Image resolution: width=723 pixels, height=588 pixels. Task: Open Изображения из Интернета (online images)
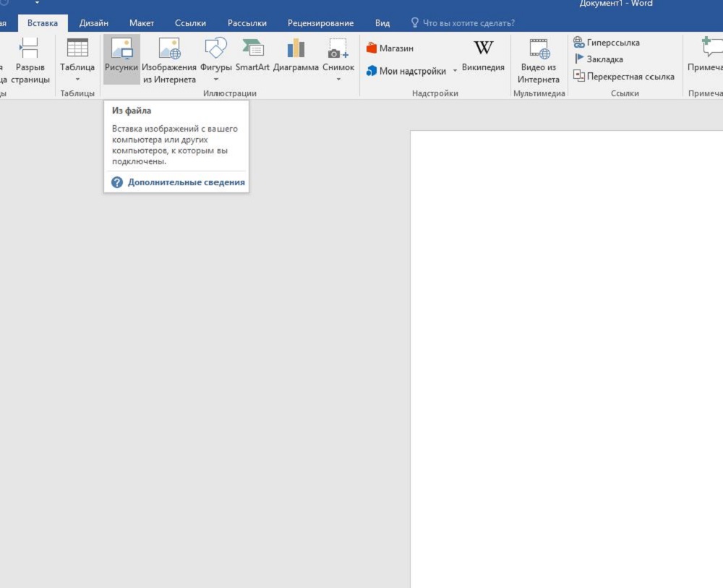pyautogui.click(x=169, y=49)
